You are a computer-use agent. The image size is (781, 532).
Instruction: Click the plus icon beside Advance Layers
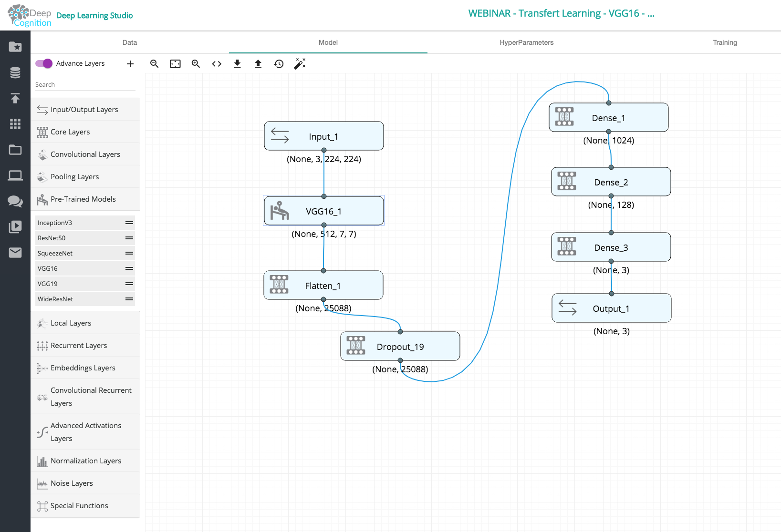point(130,64)
